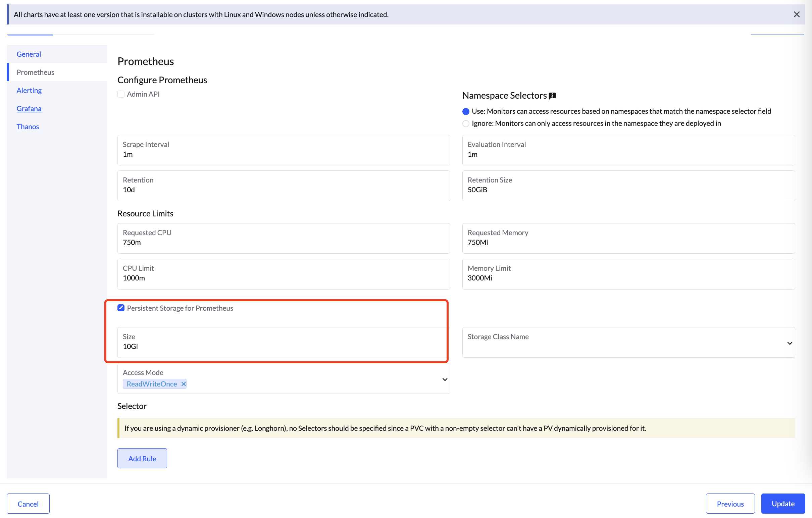Screen dimensions: 812x518
Task: Click the Scrape Interval field
Action: [x=283, y=154]
